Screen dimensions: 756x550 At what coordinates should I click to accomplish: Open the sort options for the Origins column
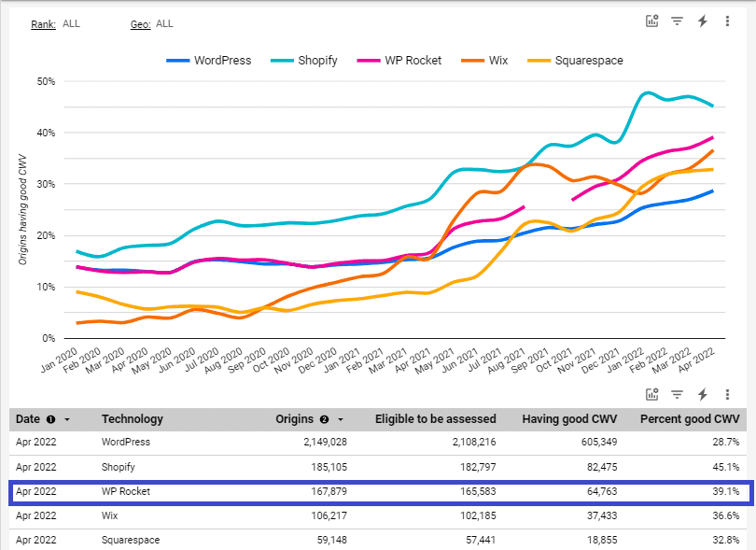tap(340, 419)
